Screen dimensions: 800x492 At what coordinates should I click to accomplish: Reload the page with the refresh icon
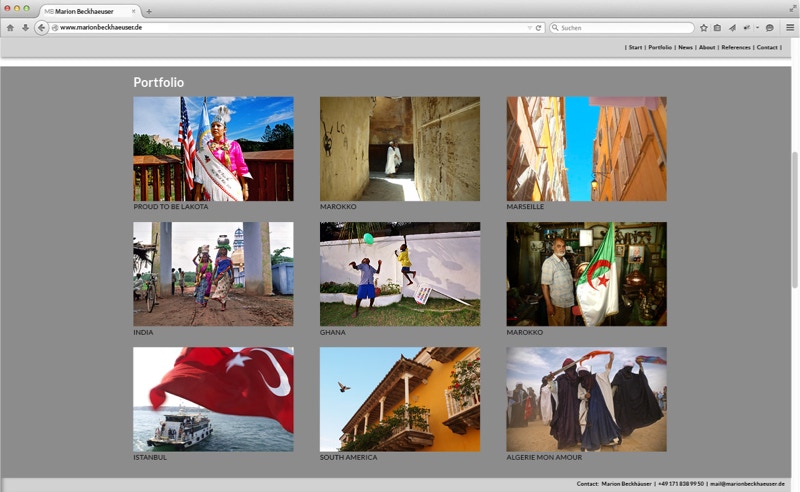539,28
